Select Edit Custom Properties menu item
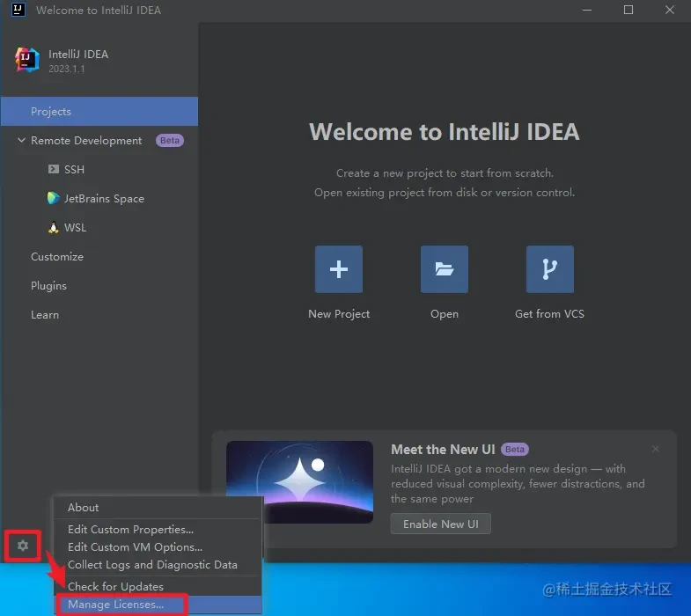 (x=130, y=529)
